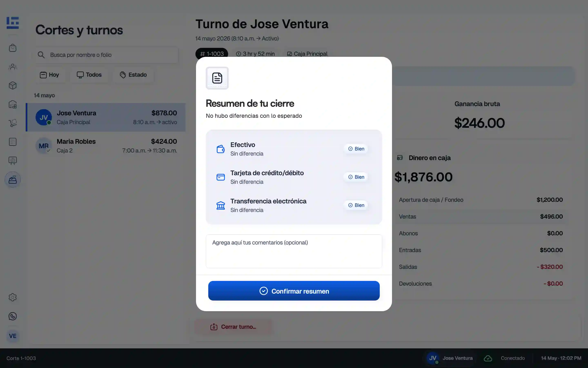Click the Devoluciones row

point(481,284)
